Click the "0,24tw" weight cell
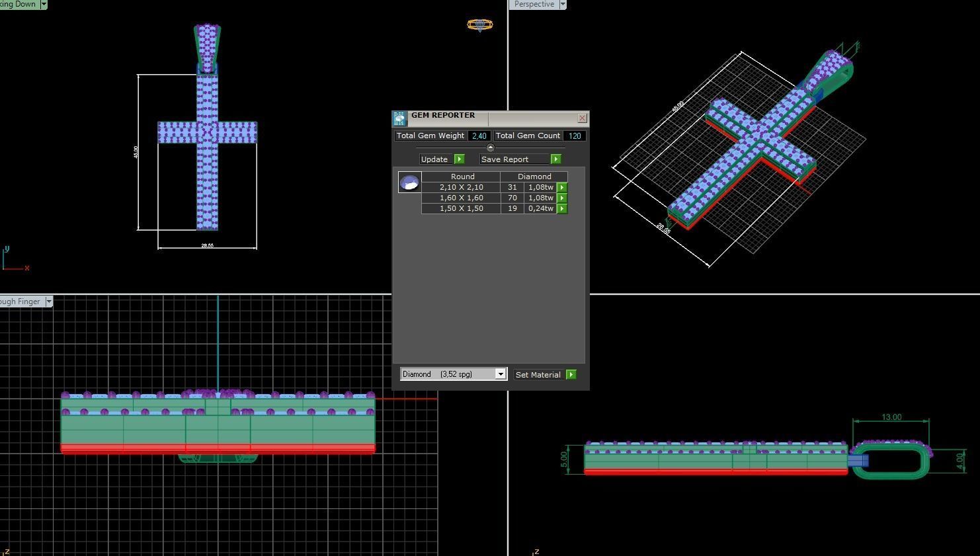The image size is (980, 556). pos(540,208)
